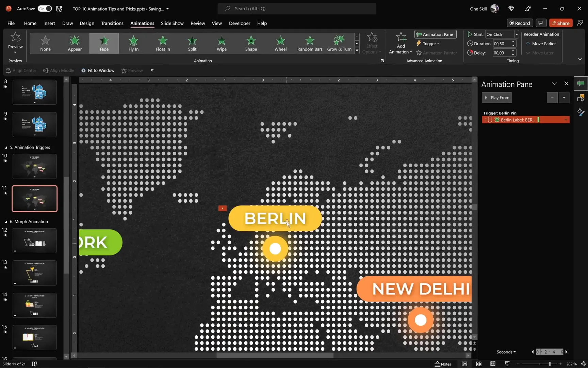Toggle AutoSave switch off
The width and height of the screenshot is (588, 368).
click(x=45, y=9)
